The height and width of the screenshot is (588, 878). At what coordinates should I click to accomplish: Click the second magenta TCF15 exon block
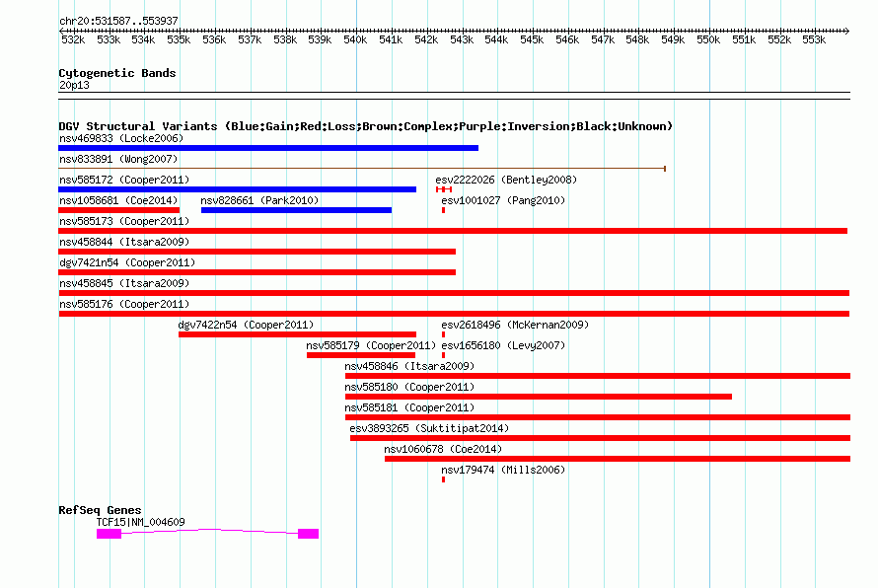tap(309, 534)
